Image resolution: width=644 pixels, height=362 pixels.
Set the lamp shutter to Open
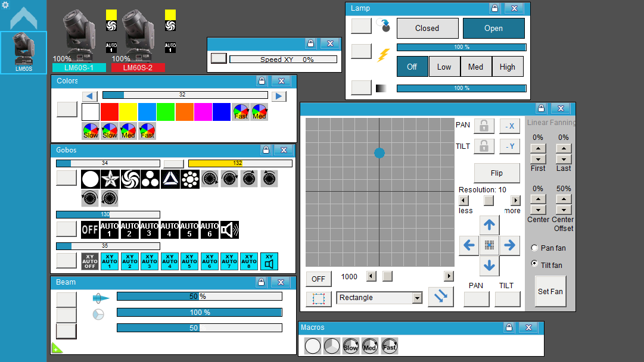pos(493,29)
